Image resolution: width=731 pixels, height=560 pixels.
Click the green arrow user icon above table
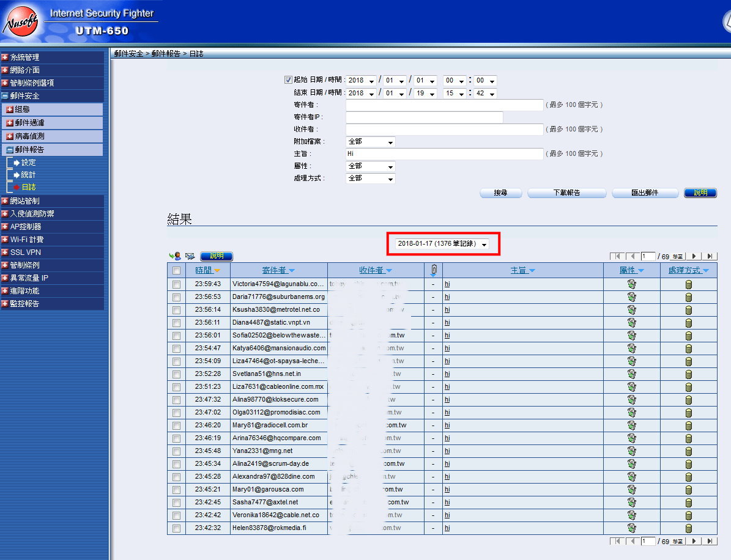tap(175, 256)
